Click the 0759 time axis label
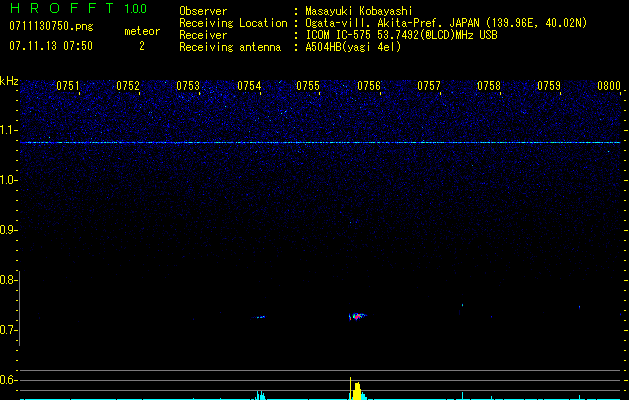 tap(549, 86)
